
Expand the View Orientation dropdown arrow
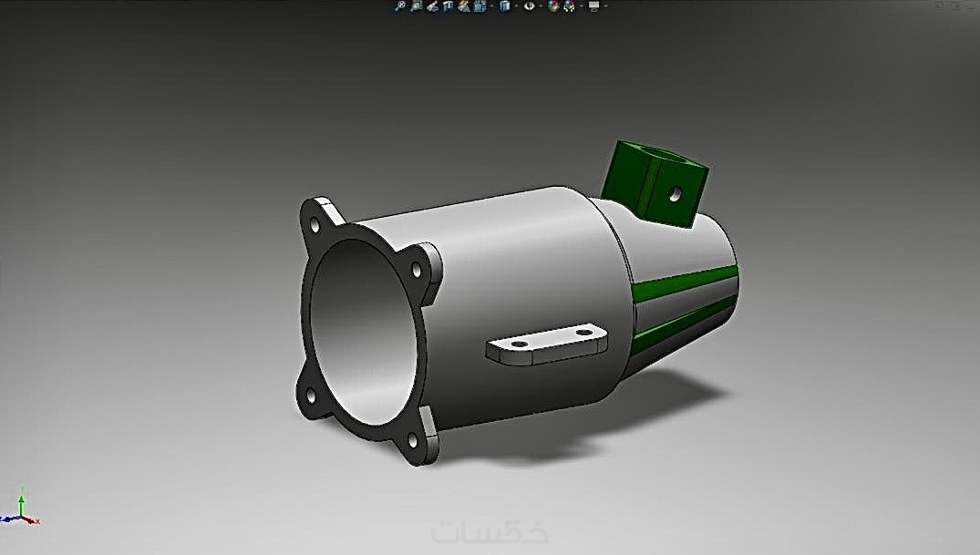492,6
